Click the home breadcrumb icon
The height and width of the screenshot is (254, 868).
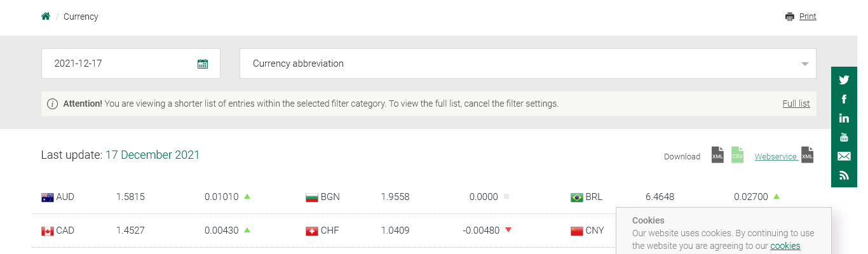(46, 17)
